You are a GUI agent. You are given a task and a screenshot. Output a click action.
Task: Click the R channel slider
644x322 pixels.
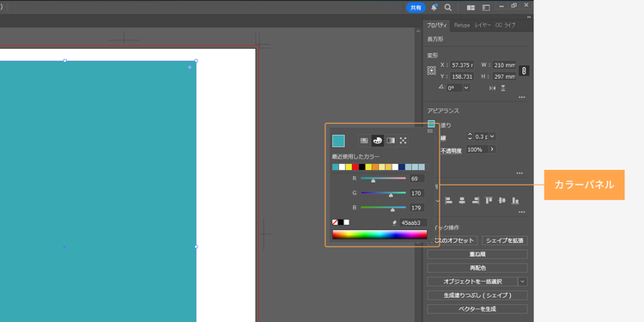pos(383,179)
